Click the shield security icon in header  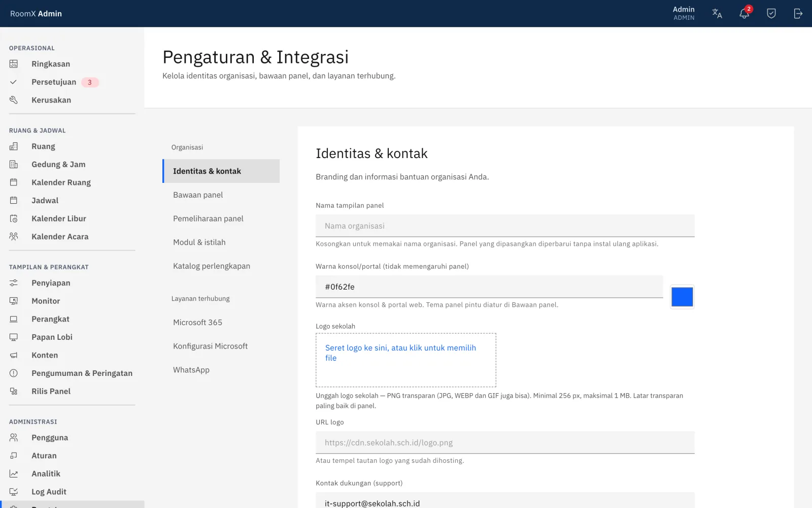click(771, 14)
